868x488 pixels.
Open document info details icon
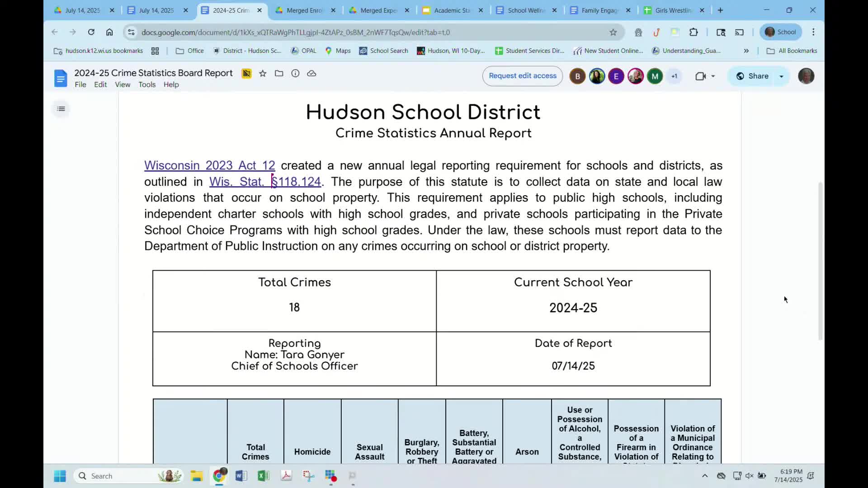[295, 74]
